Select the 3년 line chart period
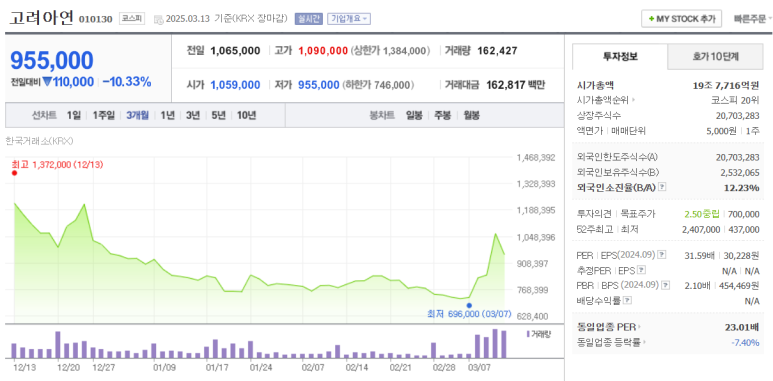This screenshot has height=381, width=773. [x=193, y=115]
